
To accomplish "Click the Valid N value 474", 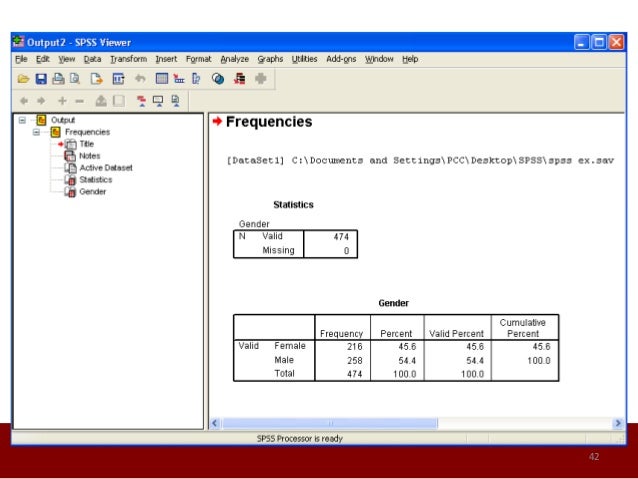I will [341, 236].
